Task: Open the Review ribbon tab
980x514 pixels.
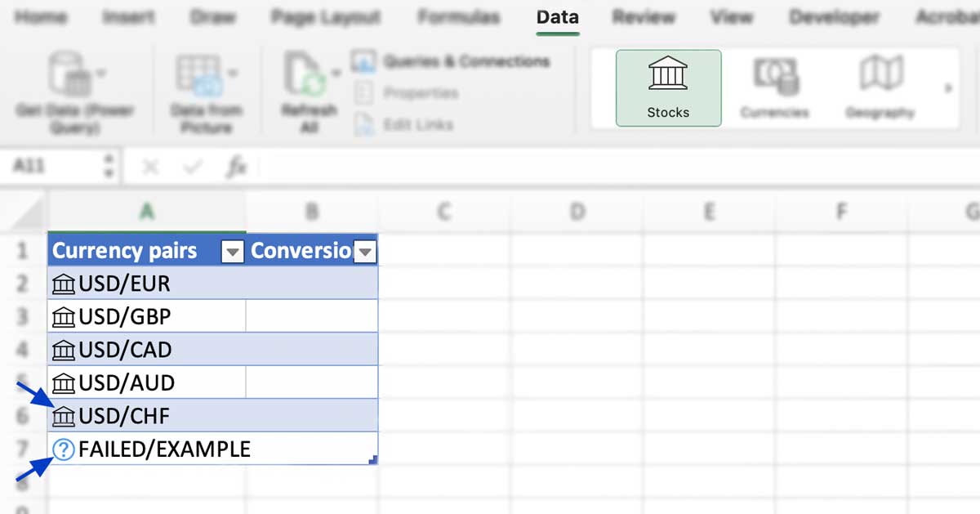Action: [x=644, y=16]
